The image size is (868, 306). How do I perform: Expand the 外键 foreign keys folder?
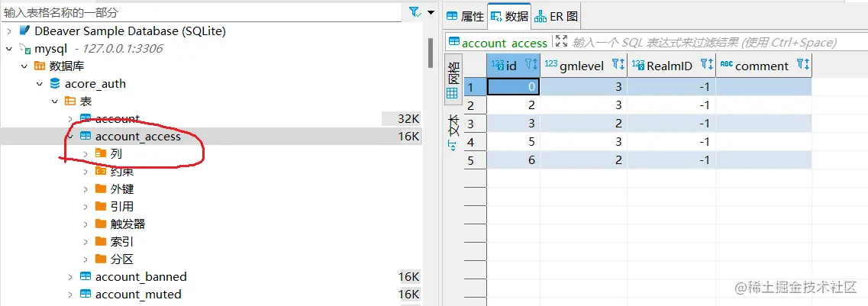point(86,189)
